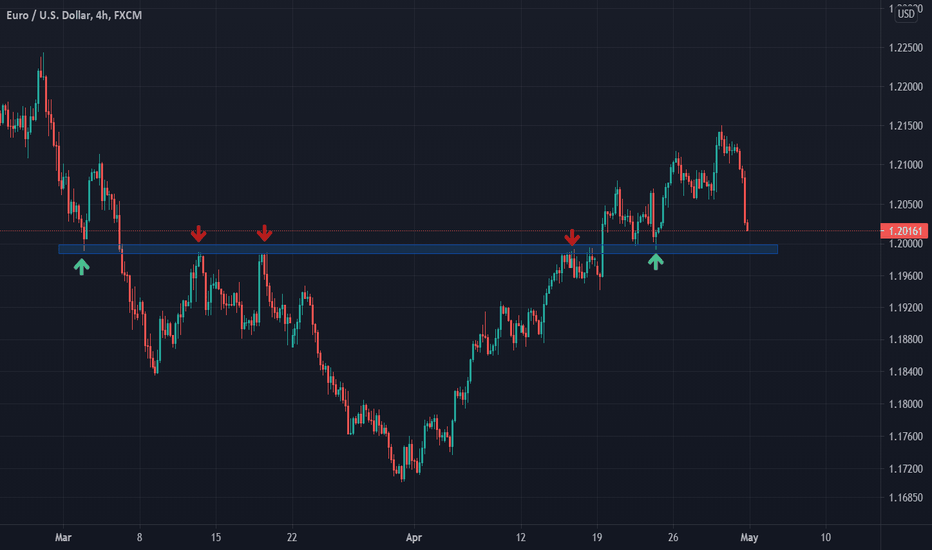Click the 8 date label on time axis
932x550 pixels.
click(x=140, y=538)
